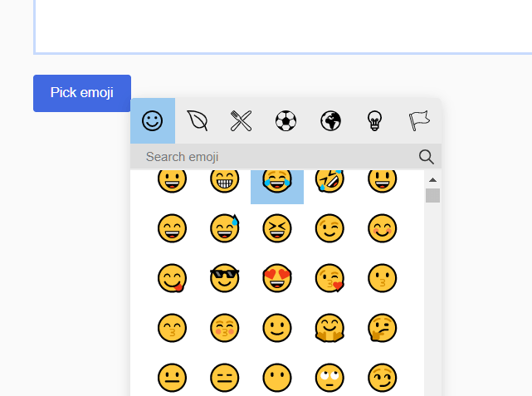Click the scrollbar up arrow in emoji list

[x=432, y=180]
